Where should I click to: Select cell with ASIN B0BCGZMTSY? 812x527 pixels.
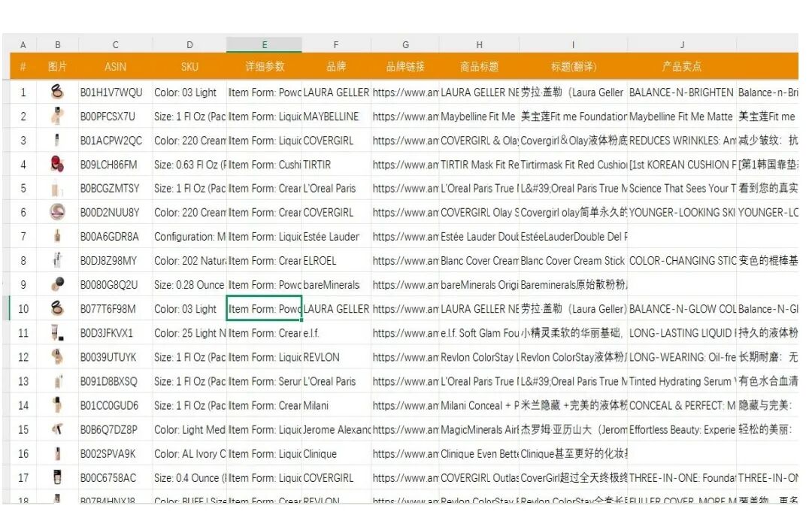116,189
